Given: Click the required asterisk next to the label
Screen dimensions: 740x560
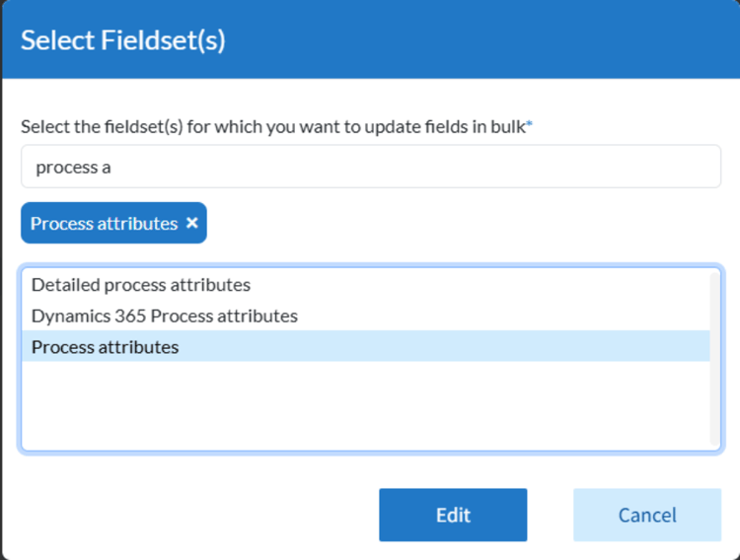Looking at the screenshot, I should pos(529,125).
